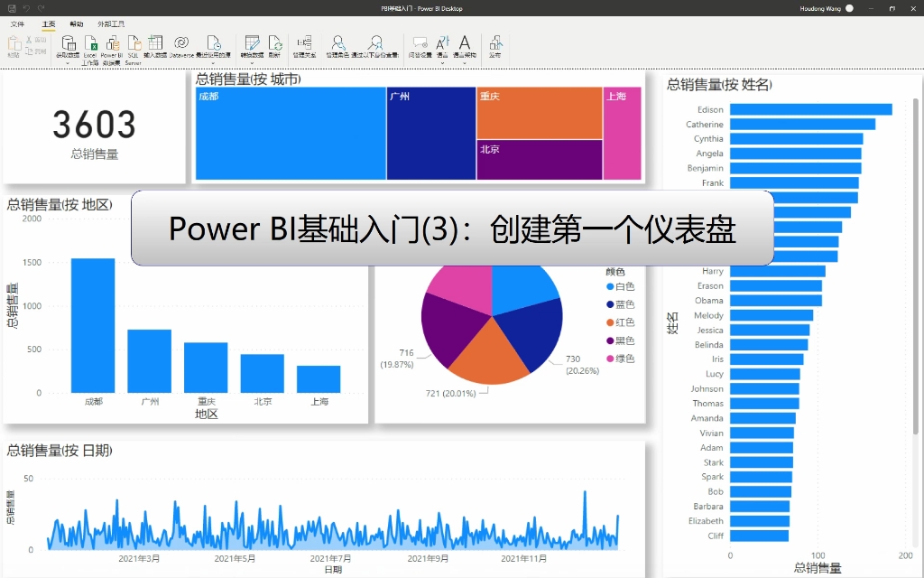Screen dimensions: 924x578
Task: Click the Cut scissors icon
Action: click(x=29, y=39)
